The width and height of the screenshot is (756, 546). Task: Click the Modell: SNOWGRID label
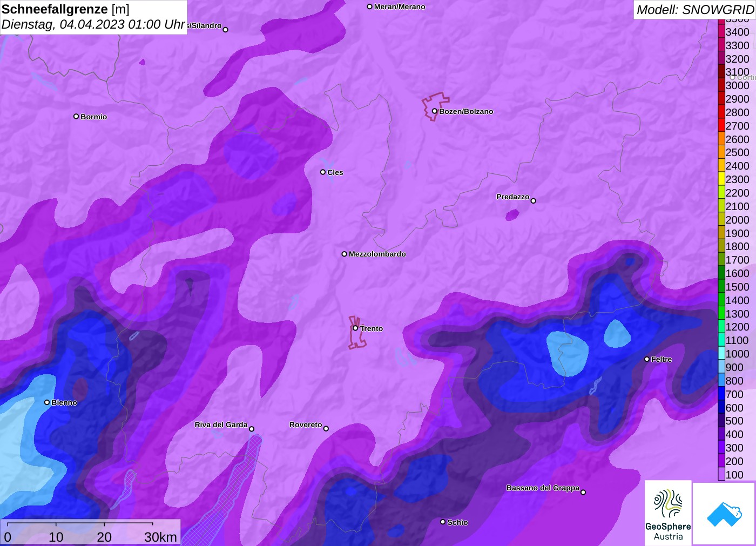coord(695,10)
